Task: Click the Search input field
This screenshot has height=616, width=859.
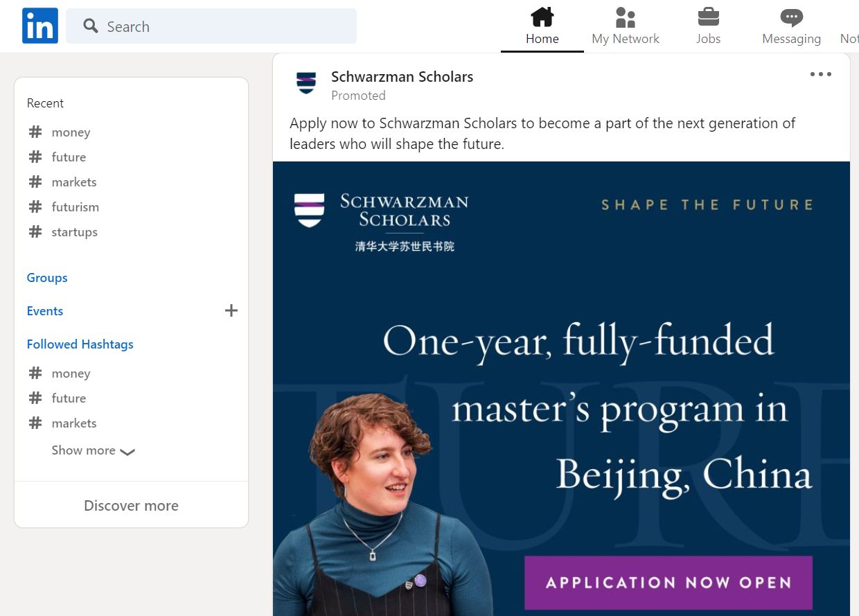Action: coord(208,26)
